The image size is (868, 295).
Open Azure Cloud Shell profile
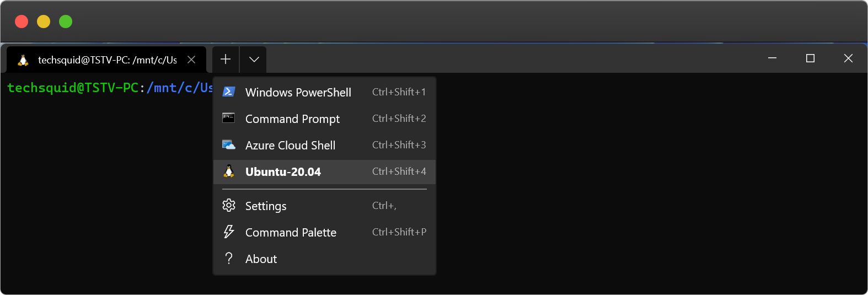324,145
